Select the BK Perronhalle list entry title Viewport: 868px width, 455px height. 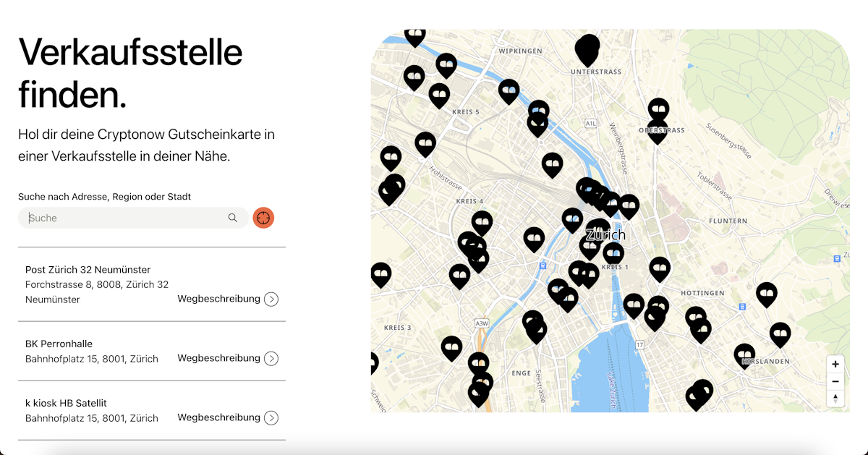click(x=59, y=344)
